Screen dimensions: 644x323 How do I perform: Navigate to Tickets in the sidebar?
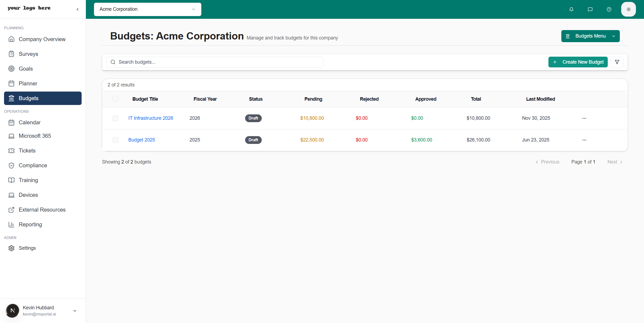click(27, 151)
